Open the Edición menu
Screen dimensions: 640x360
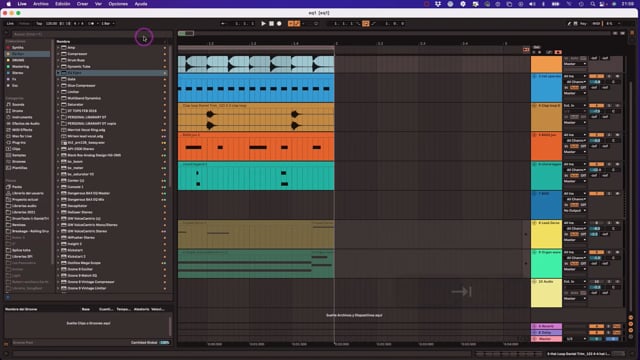tap(62, 4)
